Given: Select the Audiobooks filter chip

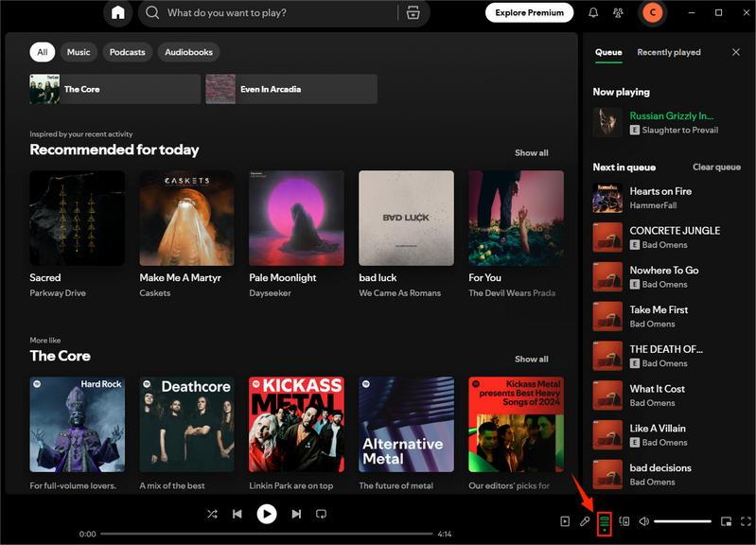Looking at the screenshot, I should (188, 52).
